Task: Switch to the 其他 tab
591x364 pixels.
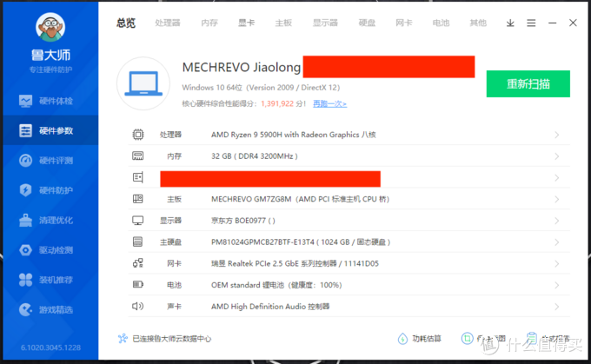Action: click(478, 23)
